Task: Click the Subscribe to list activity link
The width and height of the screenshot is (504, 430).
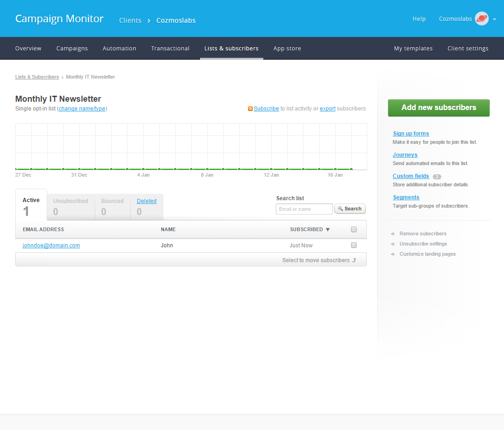Action: [266, 109]
